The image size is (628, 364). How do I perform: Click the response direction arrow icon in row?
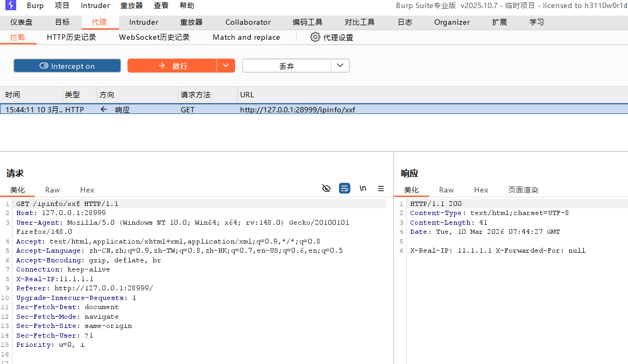104,109
